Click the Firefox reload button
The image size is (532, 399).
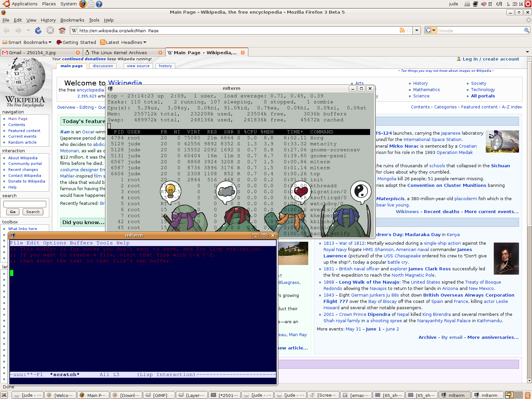(38, 30)
